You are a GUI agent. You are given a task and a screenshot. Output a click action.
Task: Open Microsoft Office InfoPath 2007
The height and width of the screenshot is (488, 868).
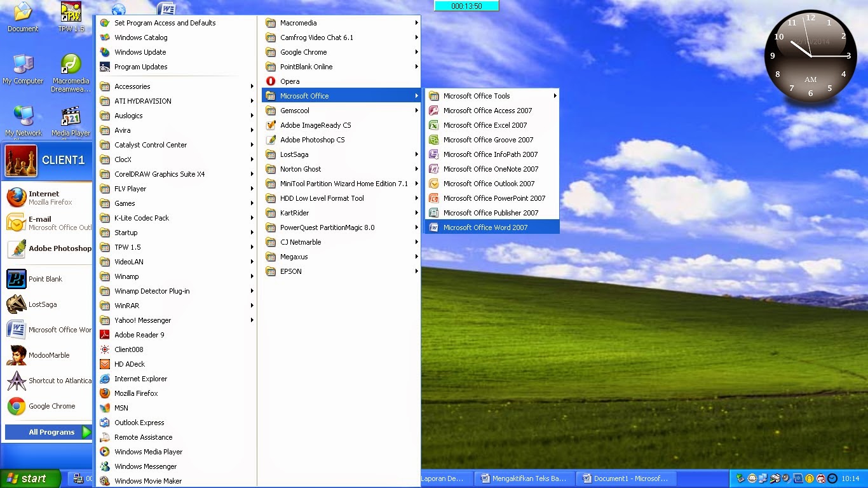click(492, 154)
